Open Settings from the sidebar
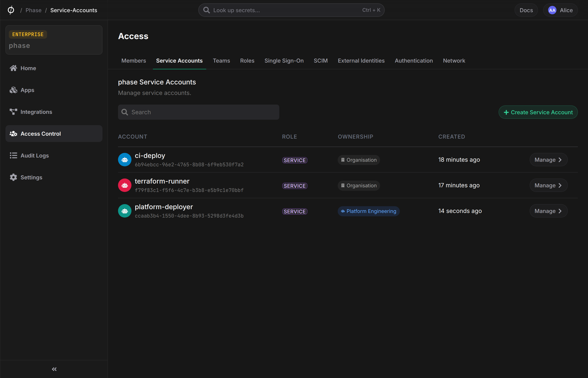Screen dimensions: 588x378 pos(54,177)
